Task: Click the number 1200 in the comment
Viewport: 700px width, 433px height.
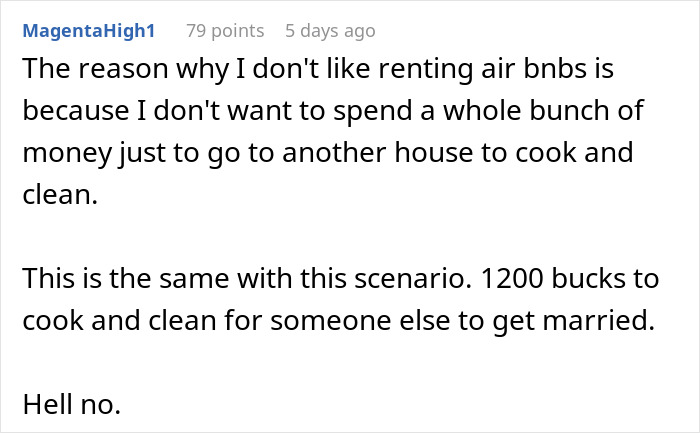Action: pos(512,279)
